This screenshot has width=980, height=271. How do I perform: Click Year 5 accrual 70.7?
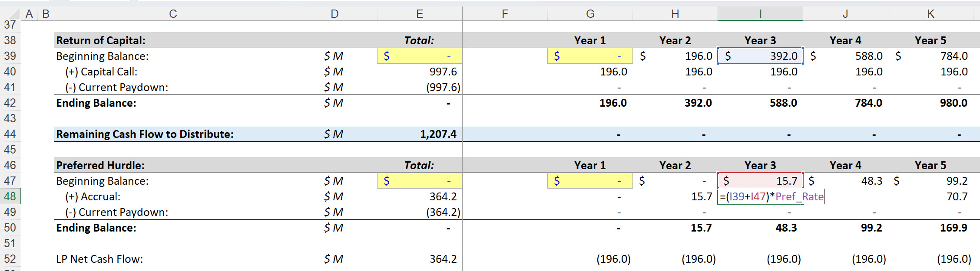pyautogui.click(x=957, y=196)
